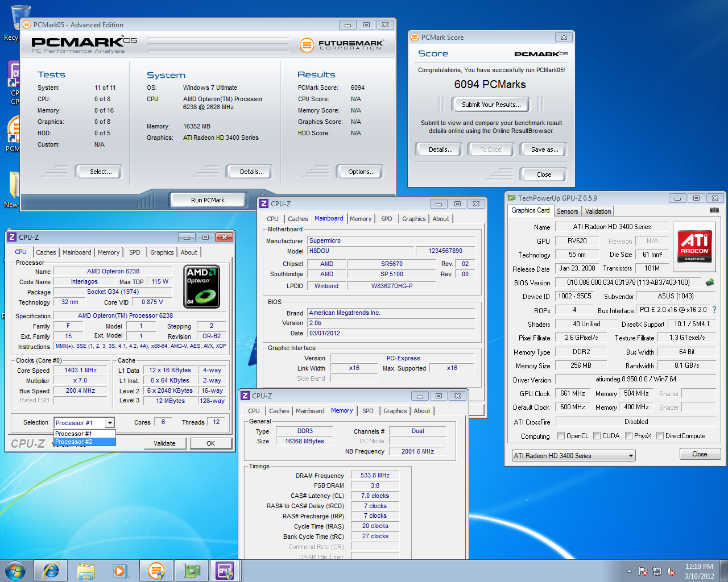Enable the OpenCL checkbox in GPU-Z

click(x=561, y=436)
